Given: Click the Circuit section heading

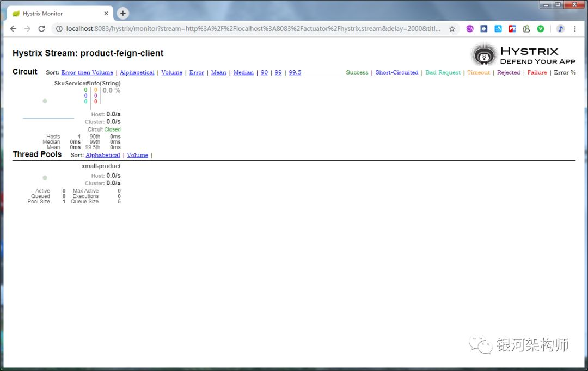Looking at the screenshot, I should click(x=24, y=72).
